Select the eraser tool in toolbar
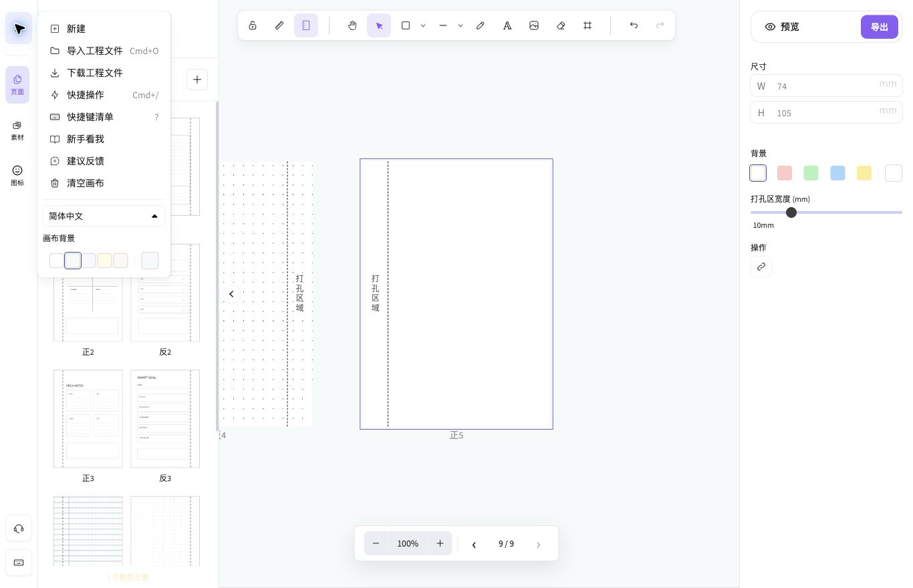The height and width of the screenshot is (588, 913). (561, 25)
